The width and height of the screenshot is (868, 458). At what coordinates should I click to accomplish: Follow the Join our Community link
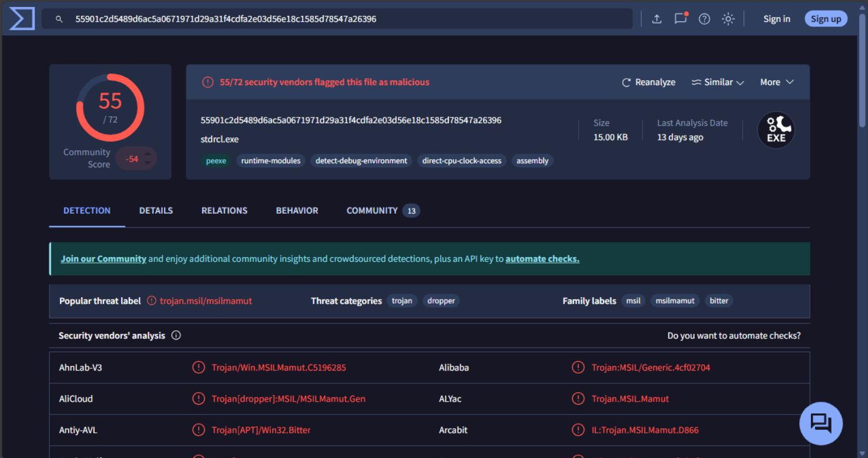103,259
